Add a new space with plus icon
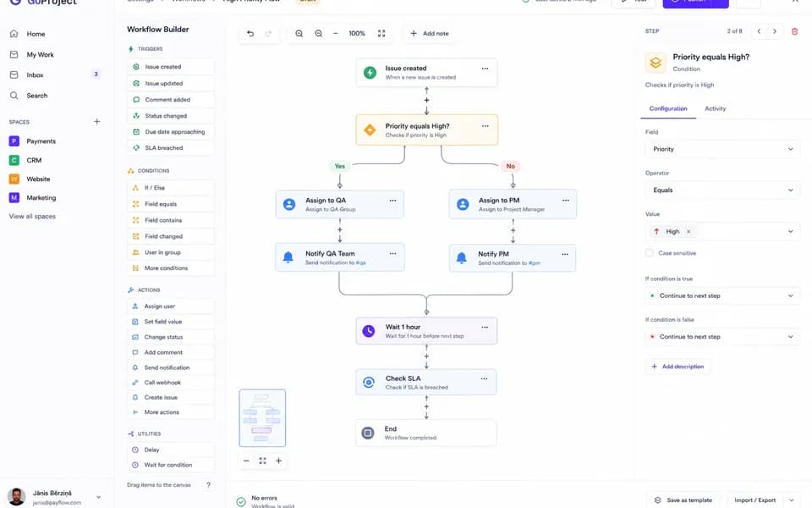Screen dimensions: 812x508 point(96,121)
